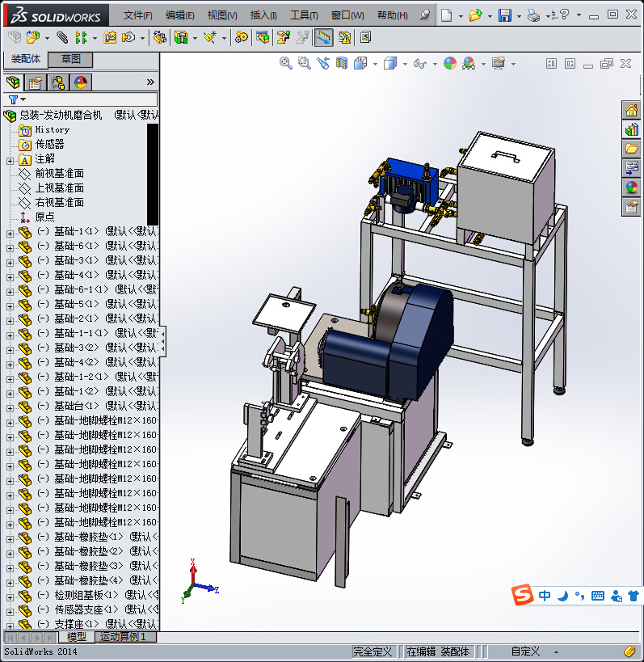644x662 pixels.
Task: Click the Section View icon
Action: coord(342,63)
